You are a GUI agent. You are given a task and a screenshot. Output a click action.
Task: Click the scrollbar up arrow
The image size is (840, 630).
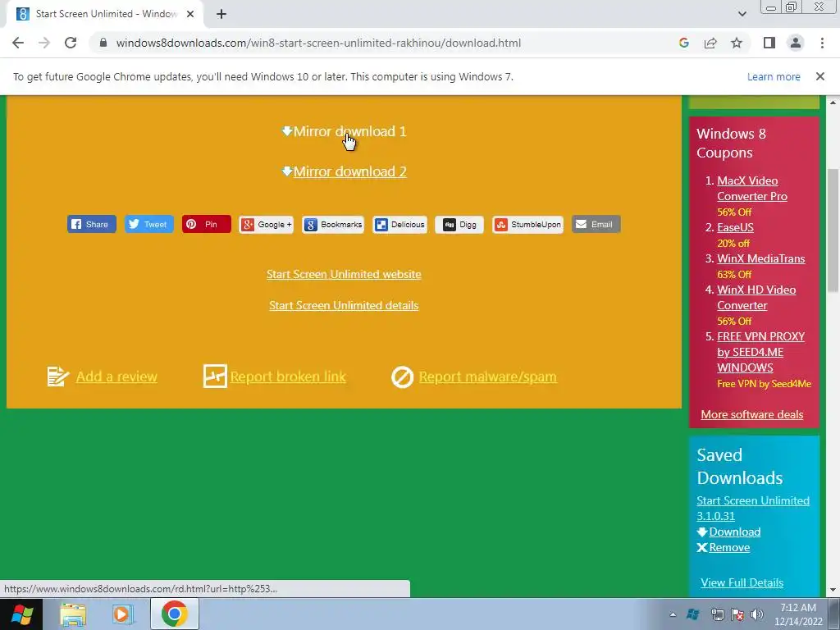pyautogui.click(x=833, y=103)
